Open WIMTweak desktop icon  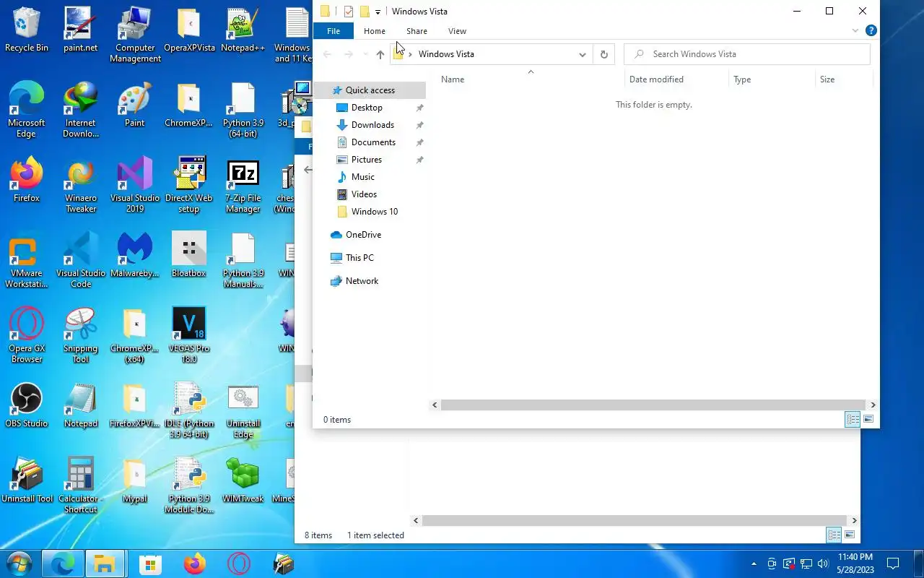pyautogui.click(x=243, y=481)
